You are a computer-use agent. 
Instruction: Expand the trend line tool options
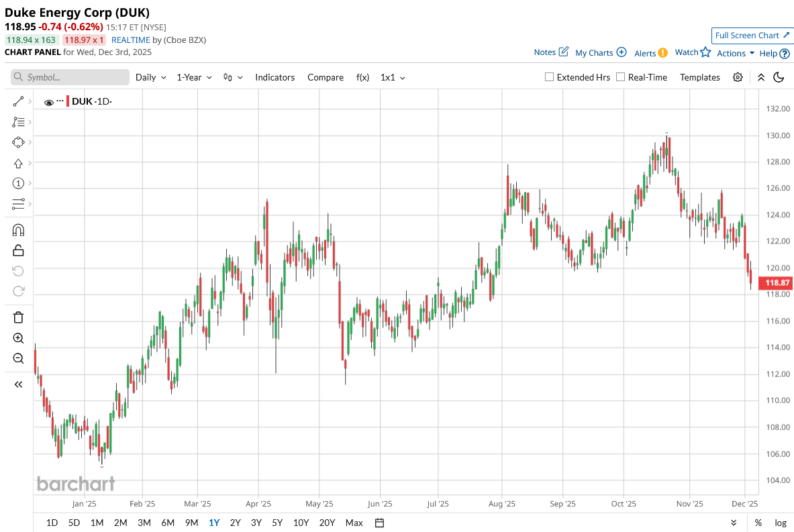pos(30,102)
